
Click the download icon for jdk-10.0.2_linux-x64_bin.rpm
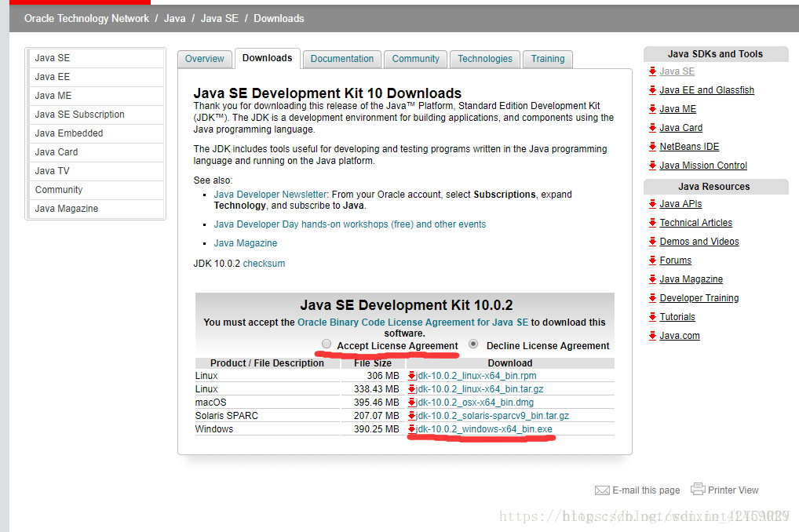[412, 375]
